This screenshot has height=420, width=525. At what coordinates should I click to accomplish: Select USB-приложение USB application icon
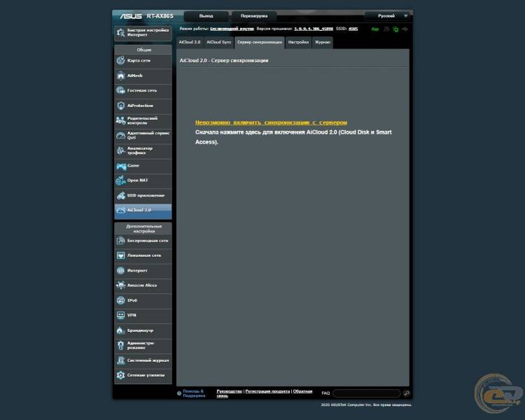[120, 195]
